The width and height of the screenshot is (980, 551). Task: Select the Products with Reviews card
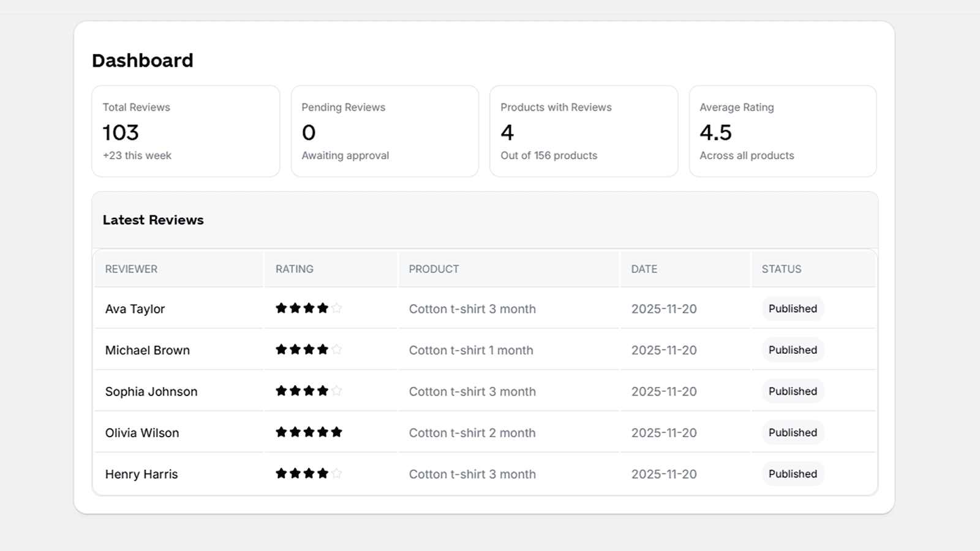pos(584,131)
